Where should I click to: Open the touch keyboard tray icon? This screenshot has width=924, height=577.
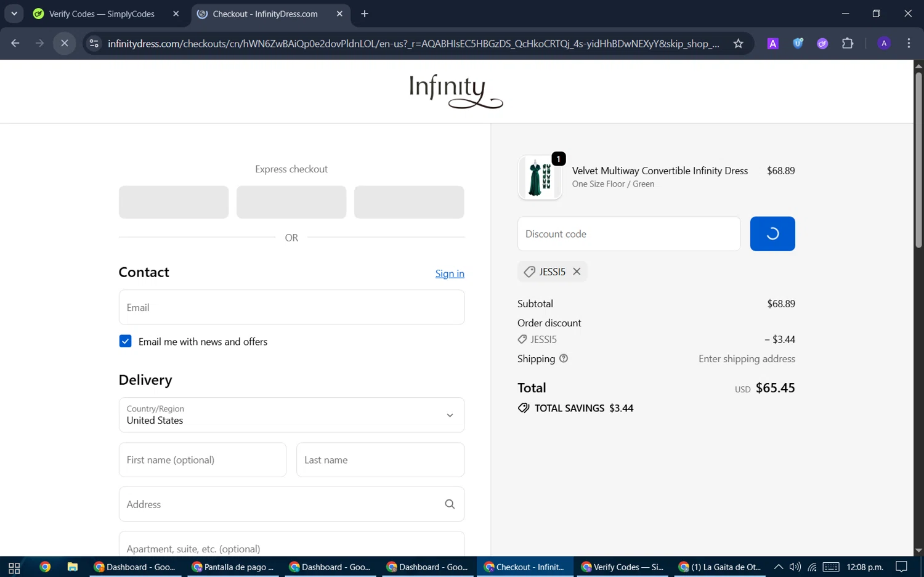tap(831, 567)
